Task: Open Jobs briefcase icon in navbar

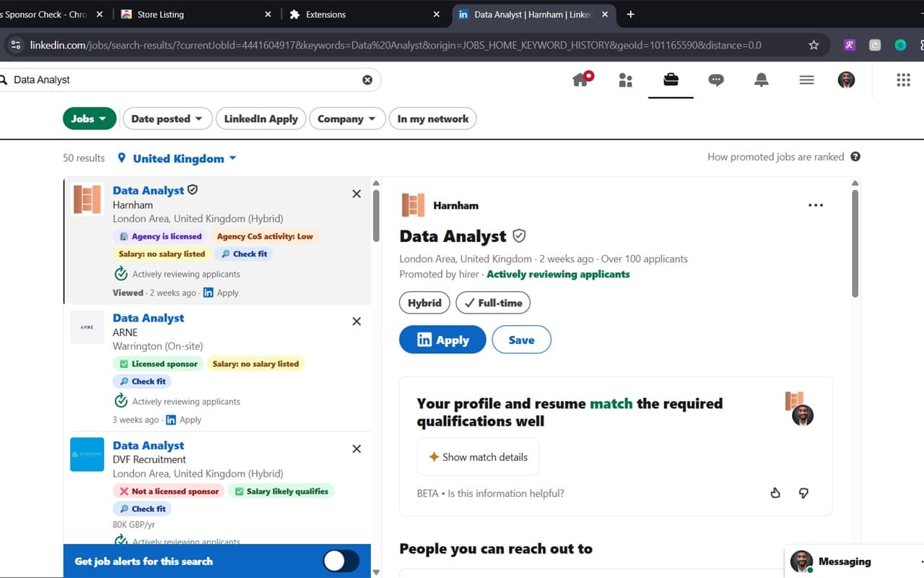Action: tap(671, 79)
